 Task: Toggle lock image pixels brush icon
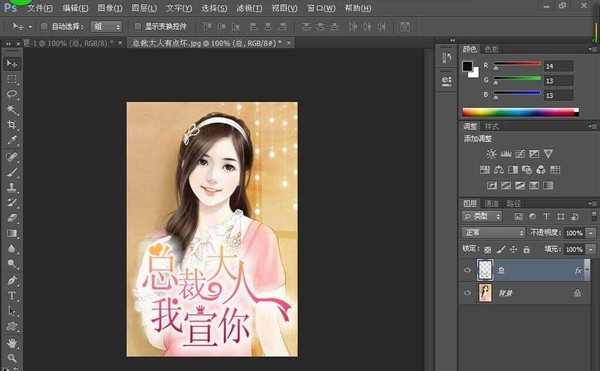[501, 250]
